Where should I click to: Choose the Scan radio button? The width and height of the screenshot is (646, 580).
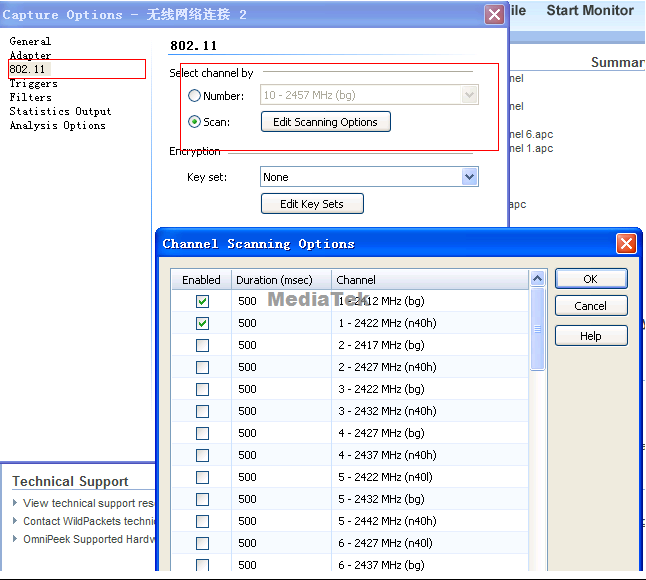(194, 122)
